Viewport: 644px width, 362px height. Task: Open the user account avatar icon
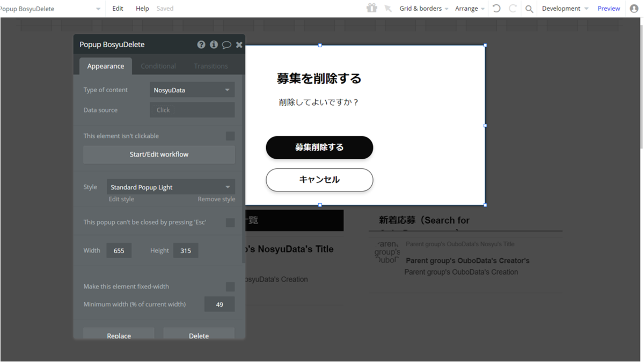(x=634, y=8)
